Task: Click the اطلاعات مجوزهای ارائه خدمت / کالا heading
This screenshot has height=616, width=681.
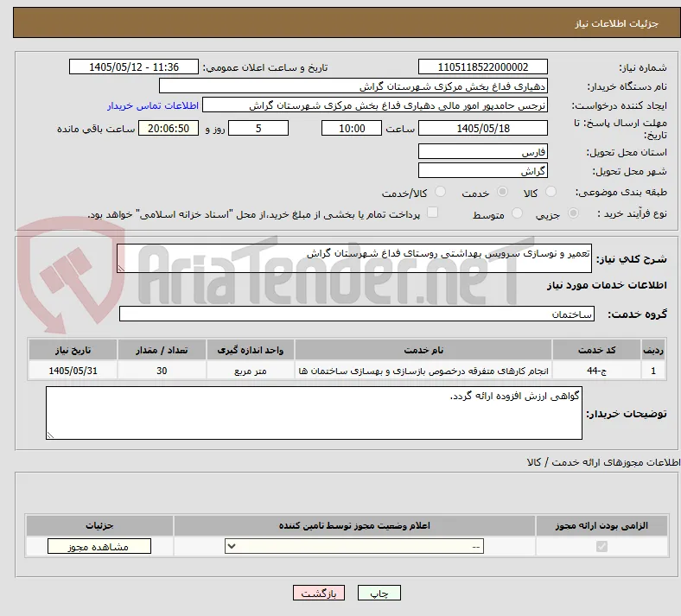Action: [x=604, y=462]
